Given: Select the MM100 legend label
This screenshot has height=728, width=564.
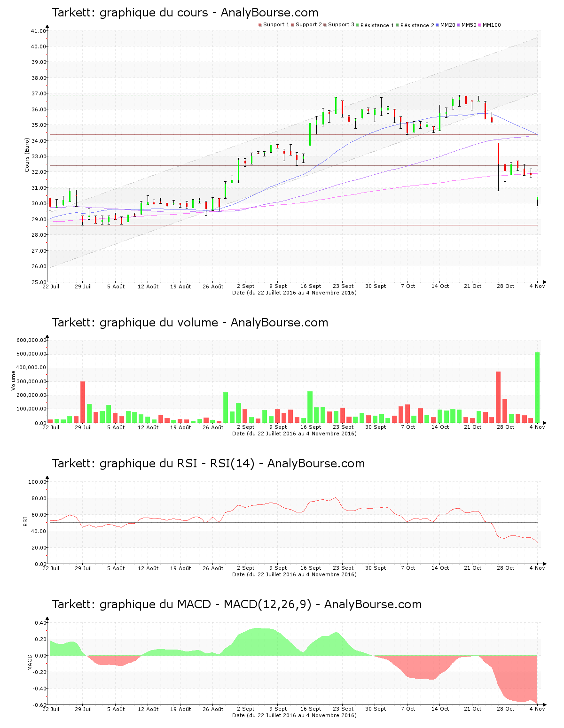Looking at the screenshot, I should (x=492, y=25).
